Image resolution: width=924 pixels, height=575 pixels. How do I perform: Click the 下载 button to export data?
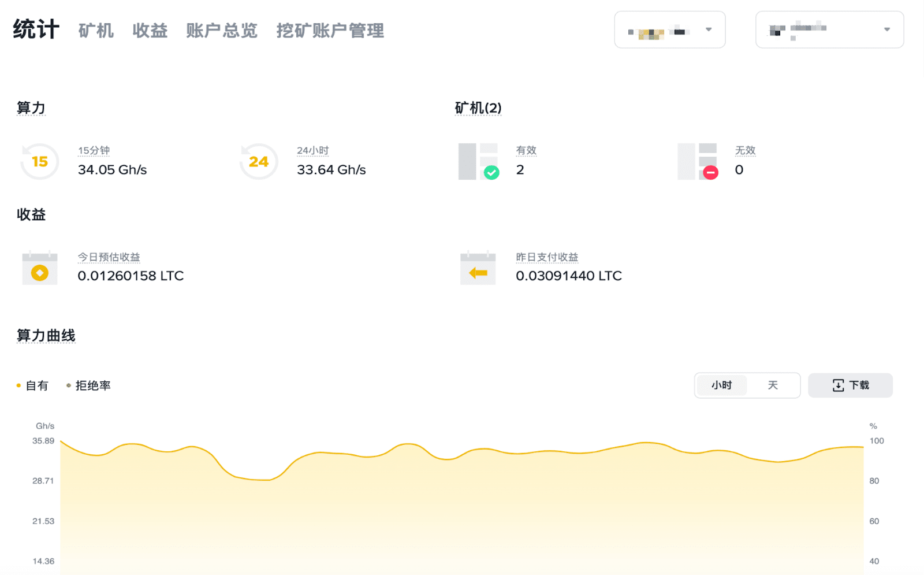tap(850, 385)
